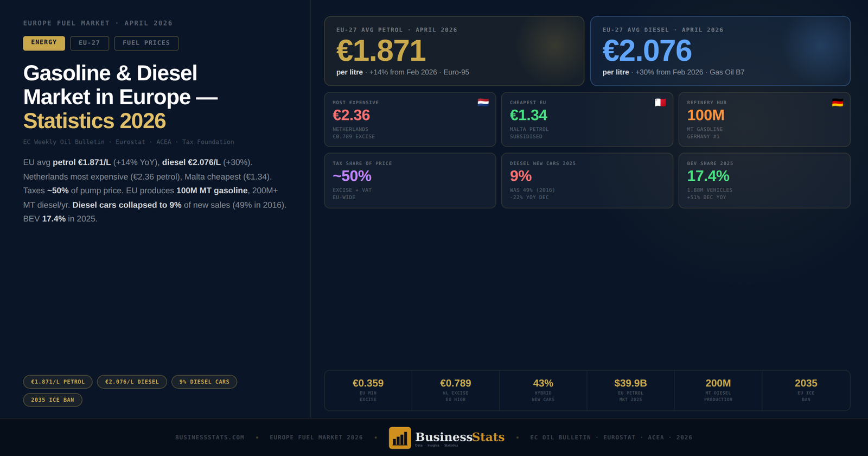The image size is (868, 456).
Task: Click the Diesel New Cars 2025 9% card
Action: pos(586,180)
